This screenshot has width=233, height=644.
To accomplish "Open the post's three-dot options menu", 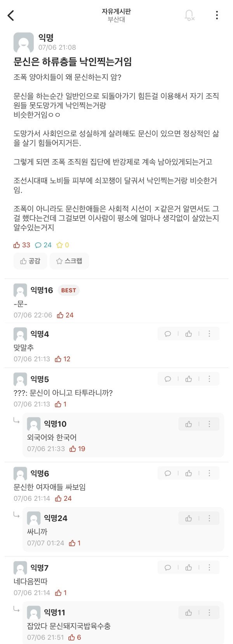I will (x=217, y=15).
